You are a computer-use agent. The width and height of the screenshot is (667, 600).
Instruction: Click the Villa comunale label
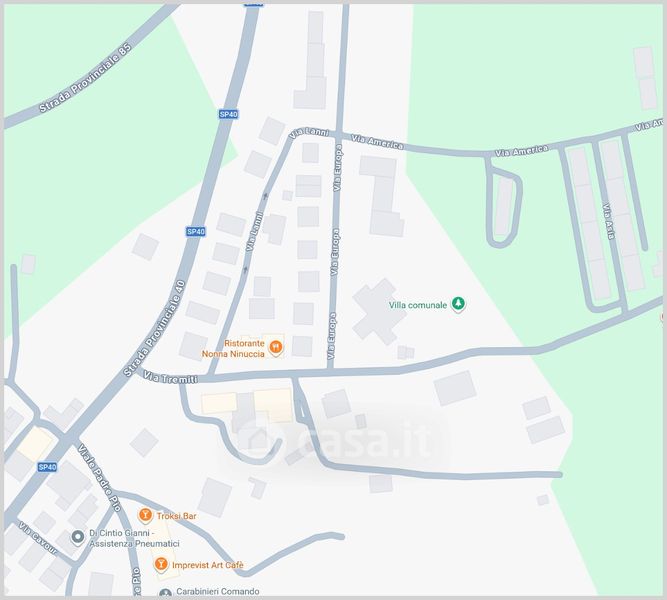click(418, 305)
